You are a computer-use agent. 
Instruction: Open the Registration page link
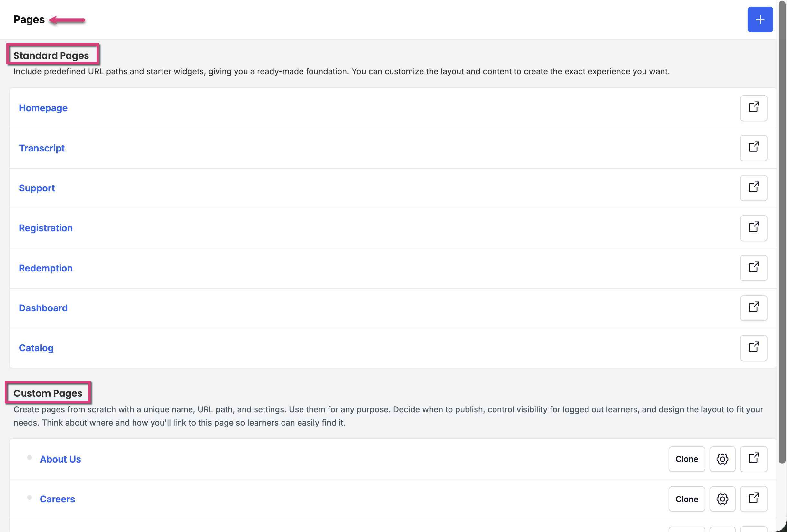pos(46,228)
